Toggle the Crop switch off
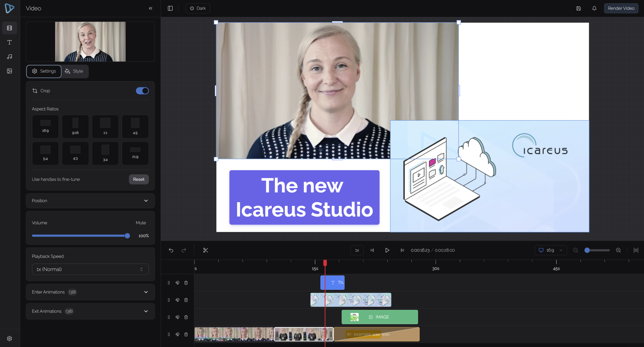This screenshot has width=644, height=347. click(x=142, y=91)
